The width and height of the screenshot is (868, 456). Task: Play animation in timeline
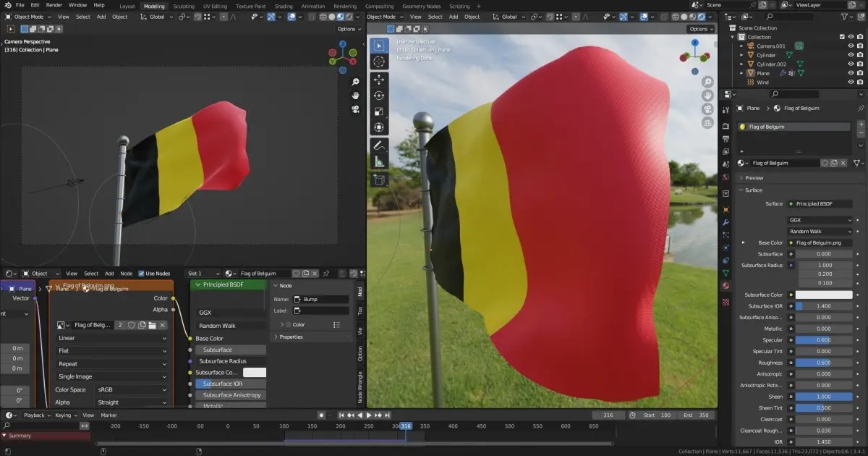tap(369, 415)
